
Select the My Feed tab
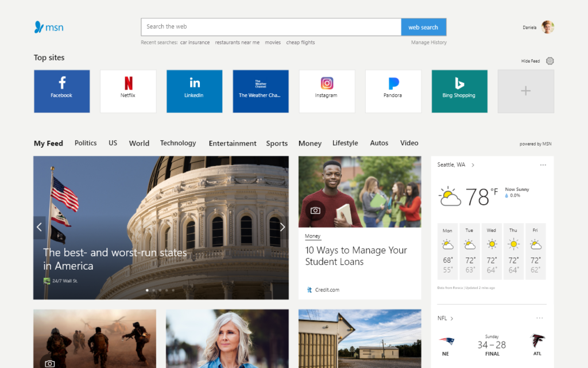[48, 143]
